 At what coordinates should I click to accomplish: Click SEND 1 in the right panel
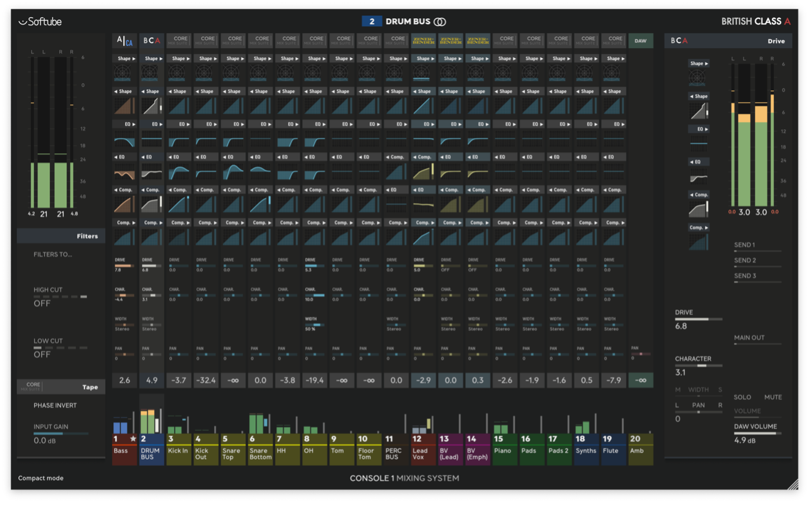pos(745,244)
